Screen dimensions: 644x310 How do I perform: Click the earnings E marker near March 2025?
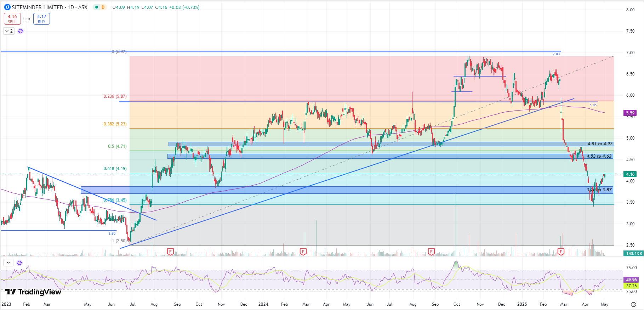coord(561,252)
